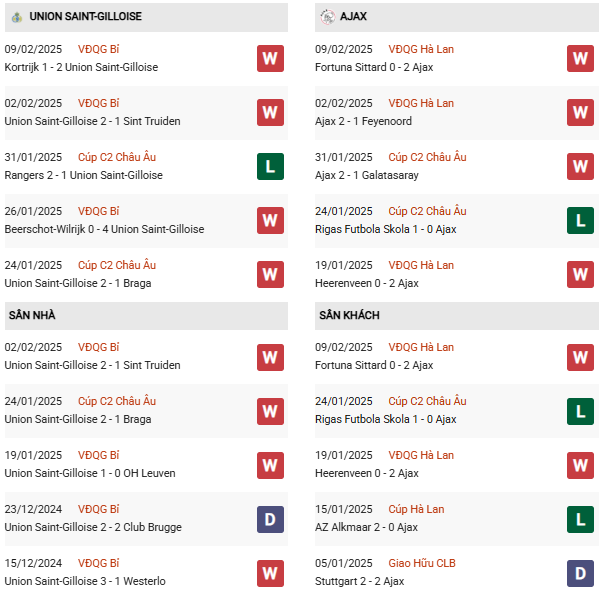The image size is (600, 594).
Task: Click W badge for Kortrijk 1-2 match
Action: point(269,58)
